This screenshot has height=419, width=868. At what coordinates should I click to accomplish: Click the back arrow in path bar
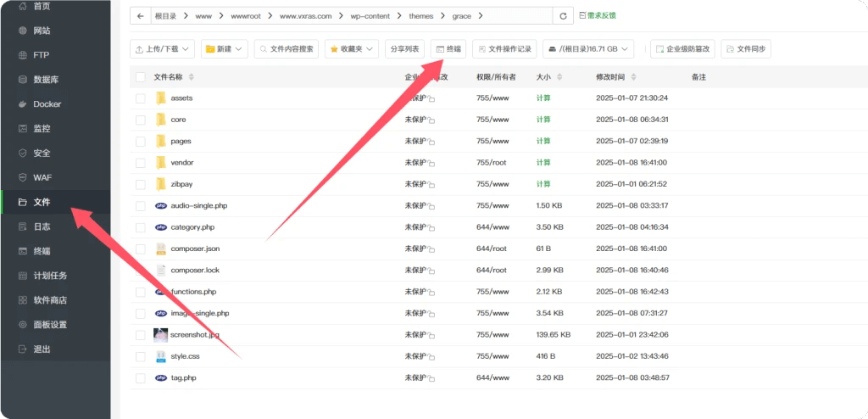pyautogui.click(x=141, y=16)
